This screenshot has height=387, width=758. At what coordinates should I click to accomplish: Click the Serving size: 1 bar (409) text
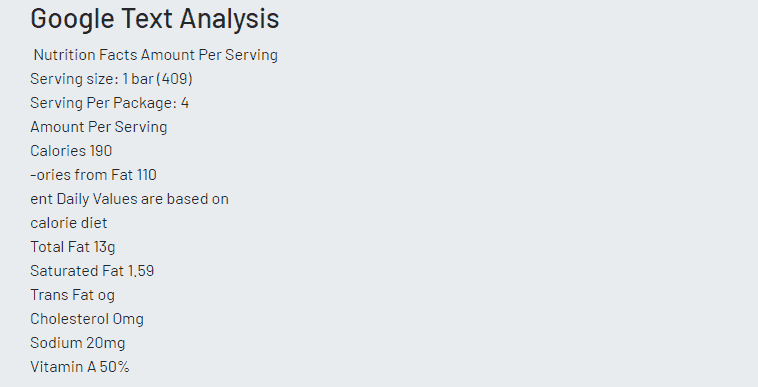(111, 79)
